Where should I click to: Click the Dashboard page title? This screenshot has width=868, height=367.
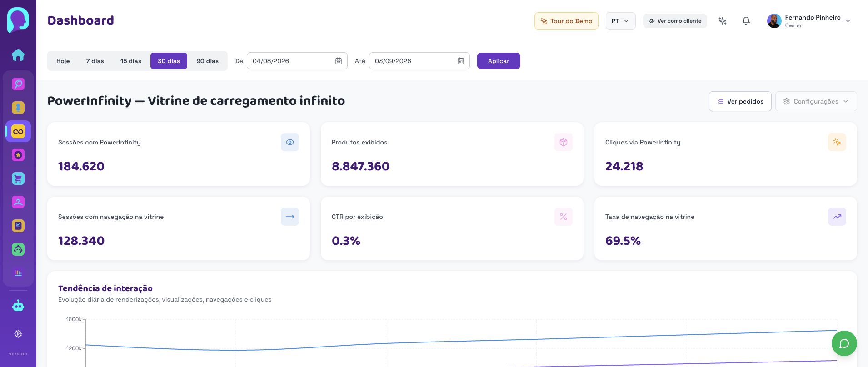point(81,20)
